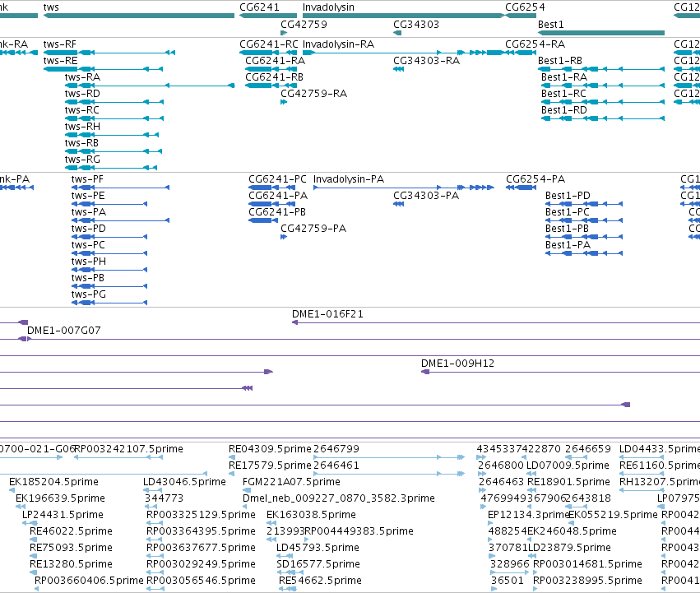Select protein tws-PH label

tap(89, 262)
